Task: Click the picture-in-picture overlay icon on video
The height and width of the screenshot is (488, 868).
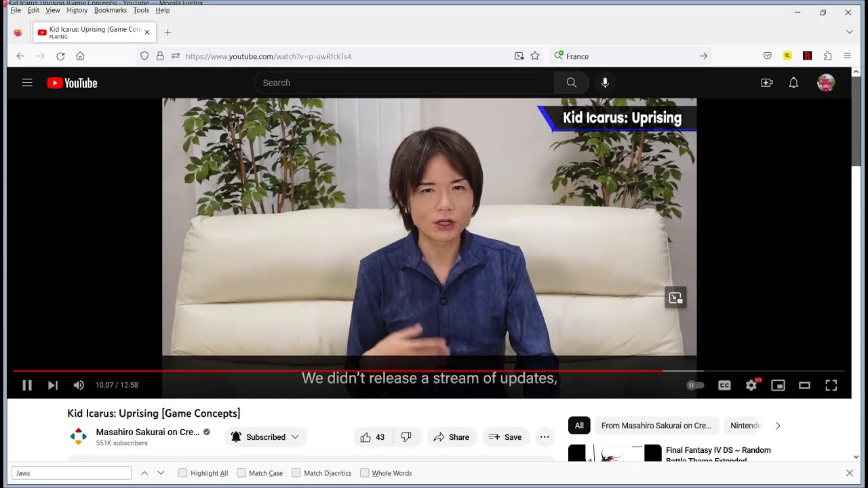Action: (x=675, y=298)
